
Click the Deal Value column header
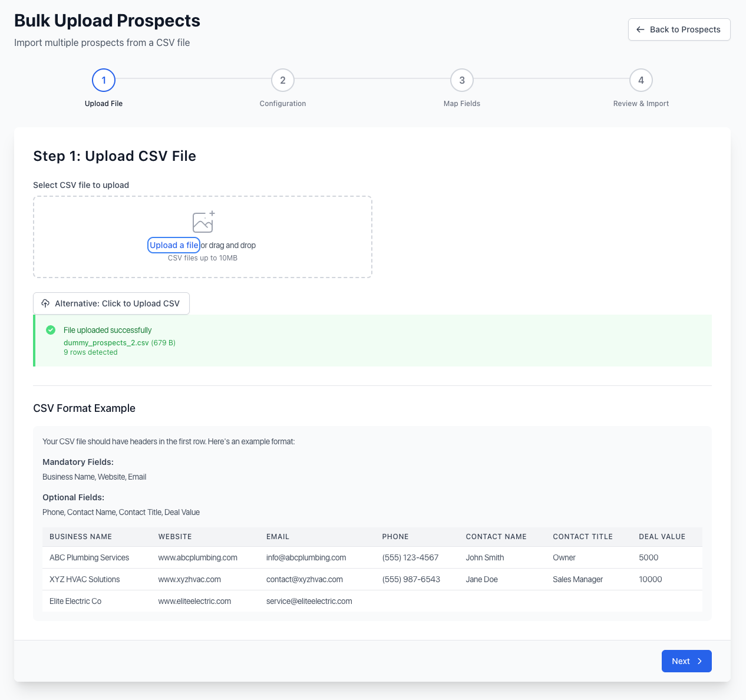[662, 537]
